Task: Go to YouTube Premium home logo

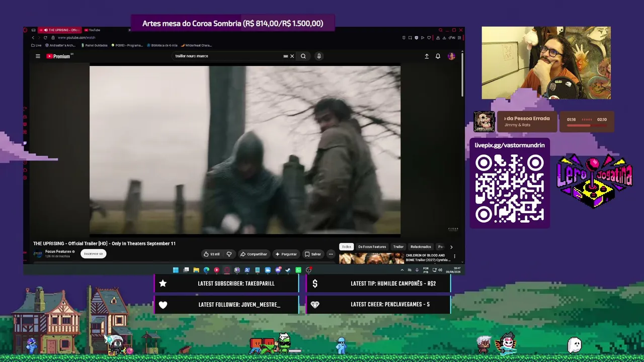Action: coord(59,56)
